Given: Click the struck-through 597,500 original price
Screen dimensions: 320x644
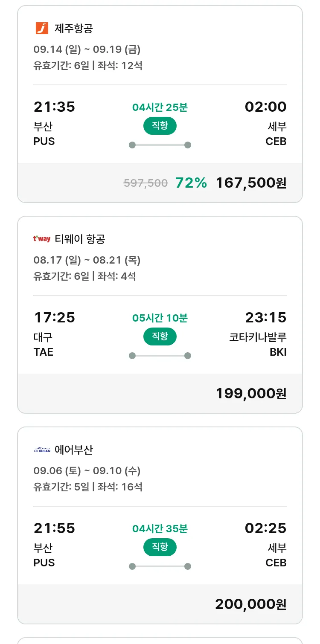Looking at the screenshot, I should [x=145, y=183].
